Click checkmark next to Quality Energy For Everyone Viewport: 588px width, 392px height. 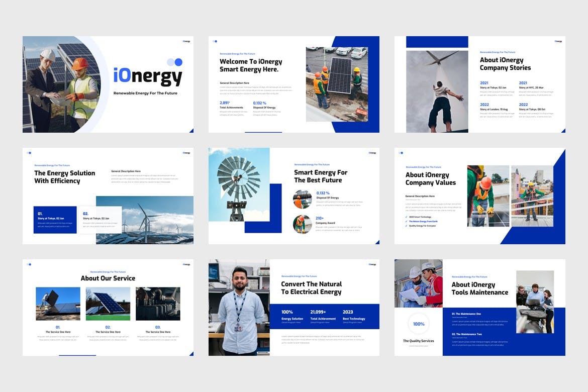407,226
